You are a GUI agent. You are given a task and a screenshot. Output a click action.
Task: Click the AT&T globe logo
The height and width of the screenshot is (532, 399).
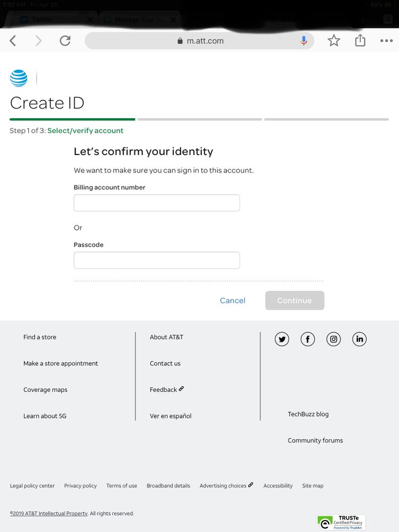(x=18, y=77)
